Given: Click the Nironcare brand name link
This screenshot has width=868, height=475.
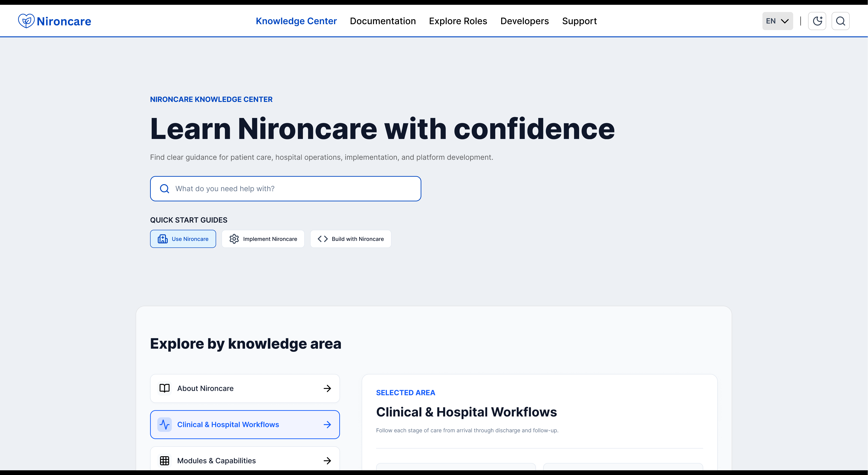Looking at the screenshot, I should click(64, 21).
